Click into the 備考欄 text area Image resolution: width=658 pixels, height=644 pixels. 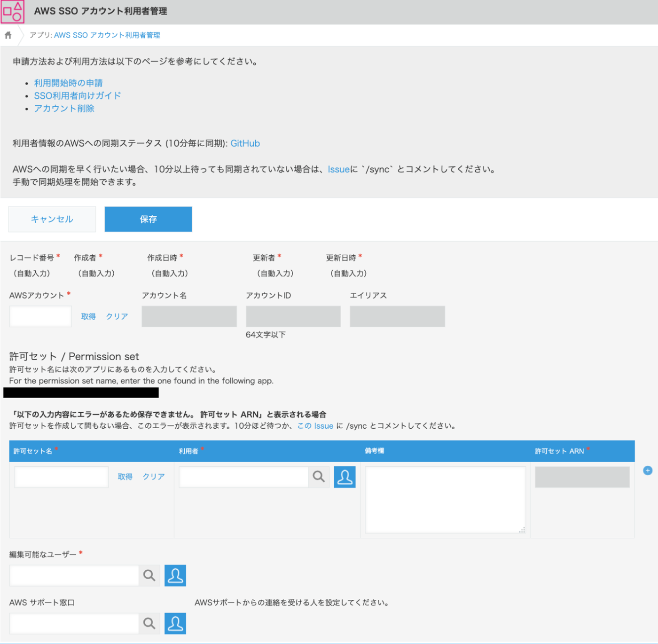tap(445, 500)
